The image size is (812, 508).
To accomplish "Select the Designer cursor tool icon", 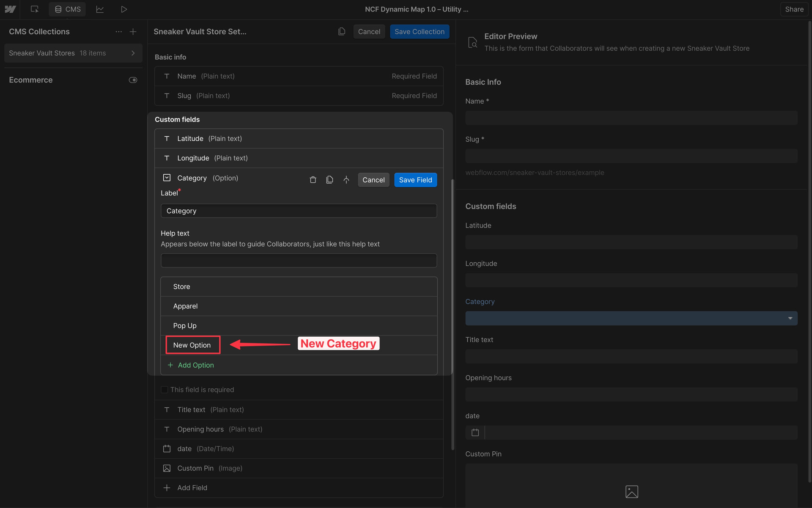I will tap(35, 9).
